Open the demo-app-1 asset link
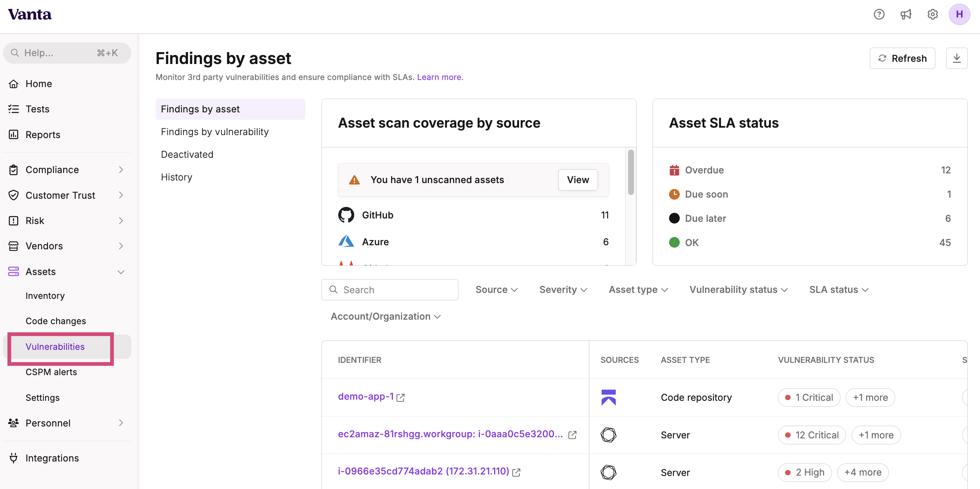 pos(366,397)
